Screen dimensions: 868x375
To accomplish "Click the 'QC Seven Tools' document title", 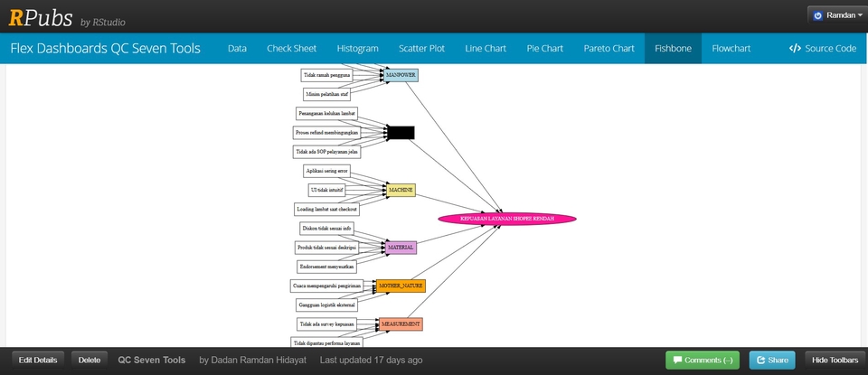I will (x=152, y=360).
